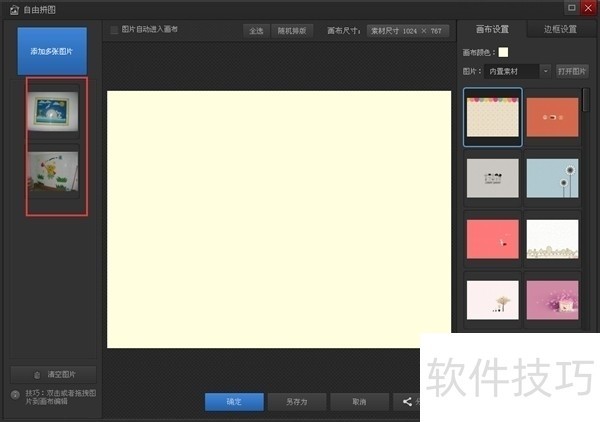
Task: Click the trash icon beside 清空图片
Action: (37, 375)
